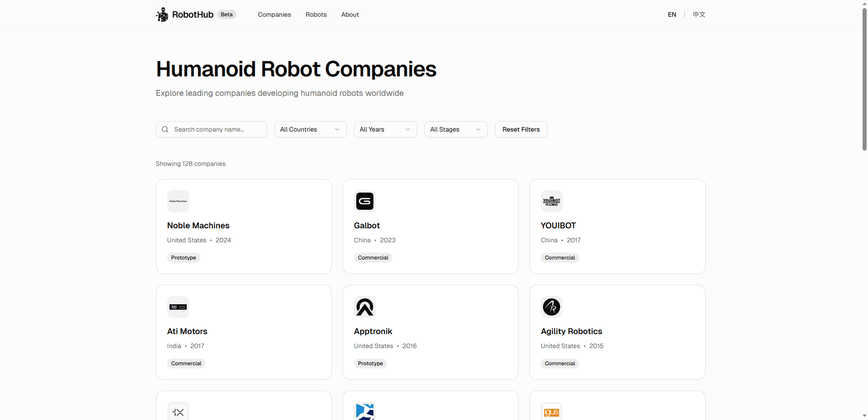This screenshot has height=420, width=868.
Task: Click the Agility Robotics logo icon
Action: coord(552,307)
